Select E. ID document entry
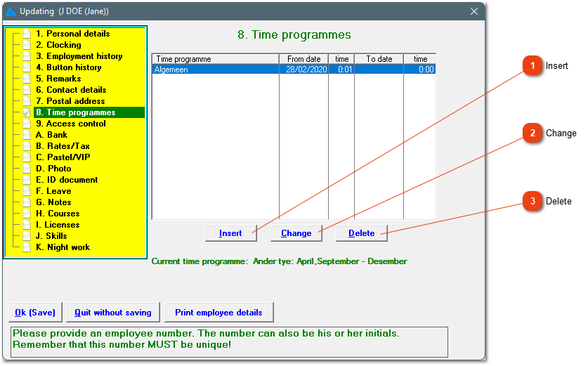This screenshot has width=588, height=366. pyautogui.click(x=67, y=180)
